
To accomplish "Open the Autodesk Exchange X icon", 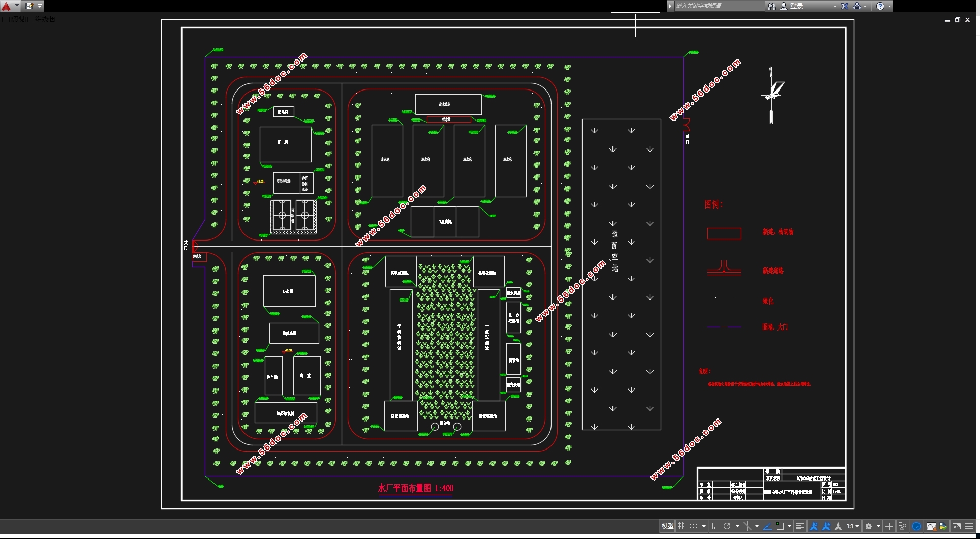I will (845, 6).
